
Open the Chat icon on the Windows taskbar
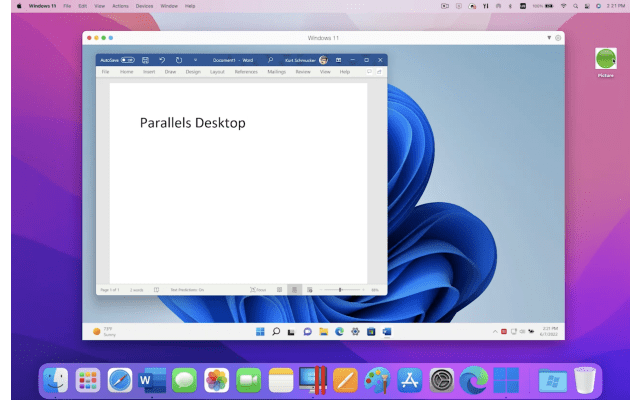click(307, 331)
